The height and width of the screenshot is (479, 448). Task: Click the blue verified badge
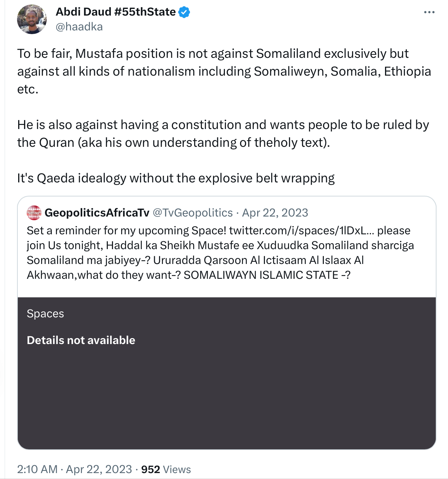(184, 12)
